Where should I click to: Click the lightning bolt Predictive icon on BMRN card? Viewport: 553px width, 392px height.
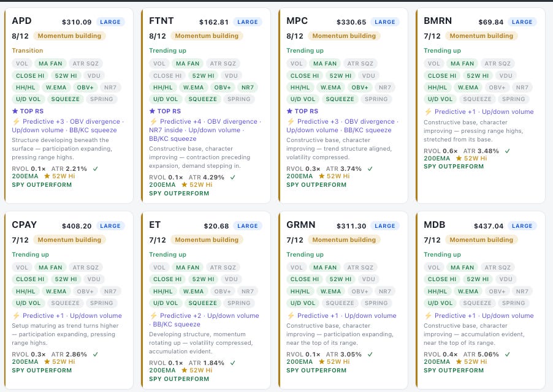(428, 111)
